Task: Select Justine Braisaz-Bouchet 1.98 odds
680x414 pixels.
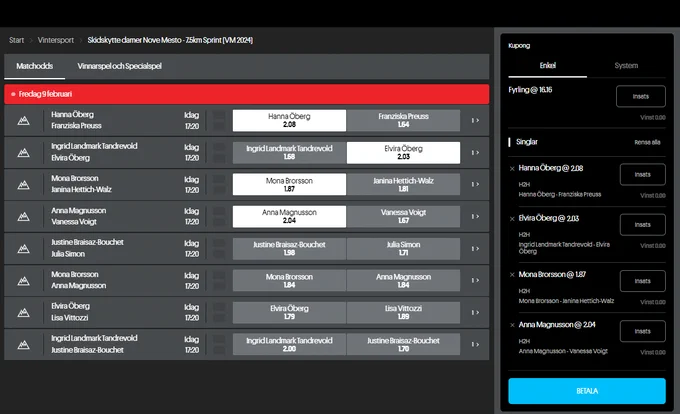Action: tap(289, 248)
